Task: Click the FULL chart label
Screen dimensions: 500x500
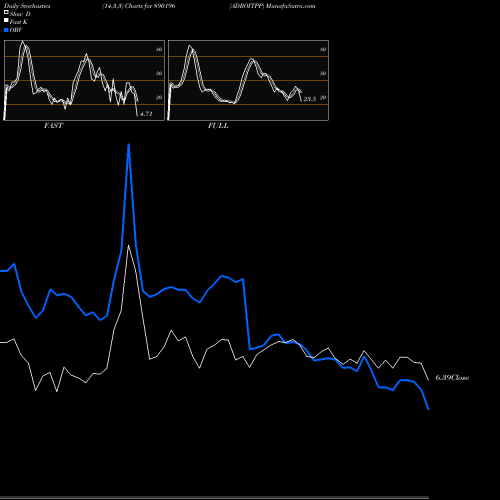Action: (x=218, y=126)
